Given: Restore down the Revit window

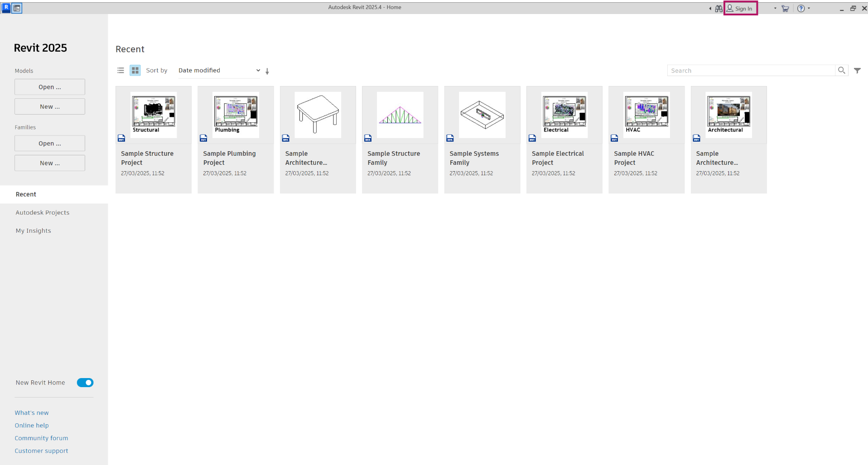Looking at the screenshot, I should tap(853, 9).
